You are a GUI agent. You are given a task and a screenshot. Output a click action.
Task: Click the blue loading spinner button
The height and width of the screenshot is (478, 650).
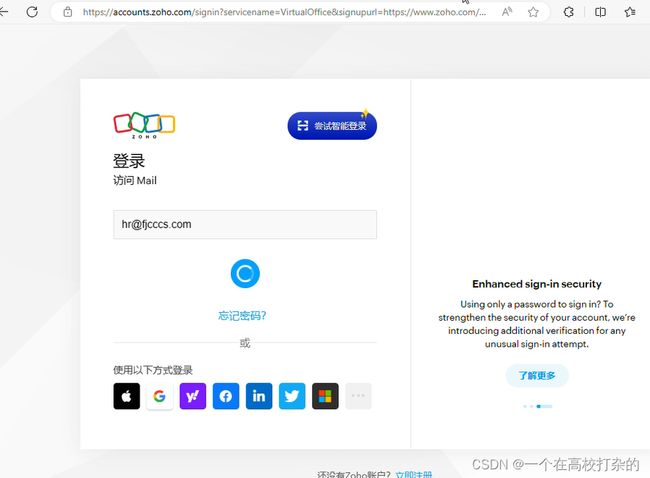point(245,273)
